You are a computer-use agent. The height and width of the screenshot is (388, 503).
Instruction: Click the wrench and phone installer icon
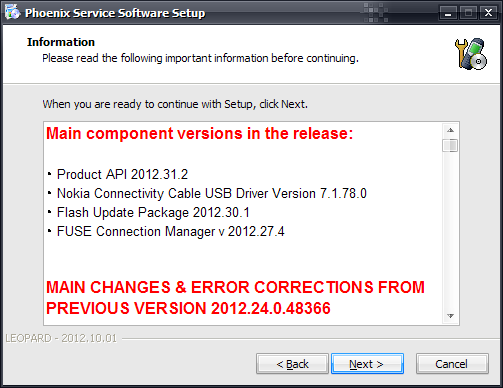click(471, 54)
